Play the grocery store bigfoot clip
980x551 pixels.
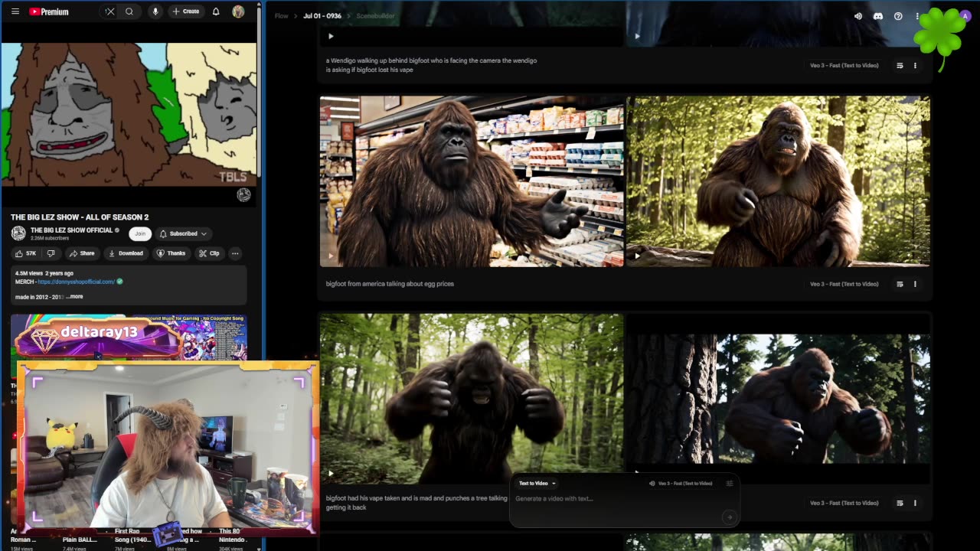coord(331,256)
